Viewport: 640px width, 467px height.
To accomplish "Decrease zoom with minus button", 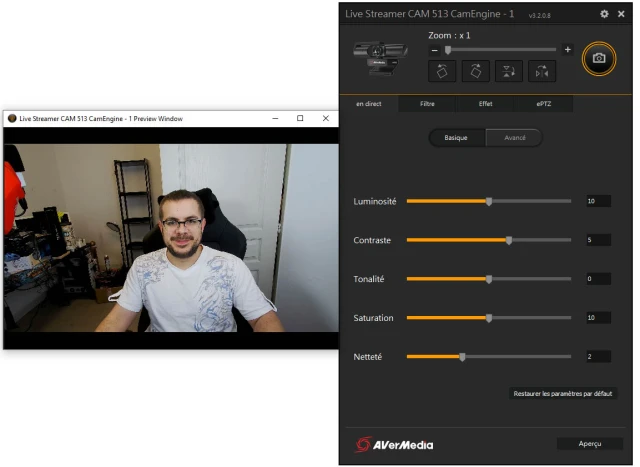I will (435, 50).
